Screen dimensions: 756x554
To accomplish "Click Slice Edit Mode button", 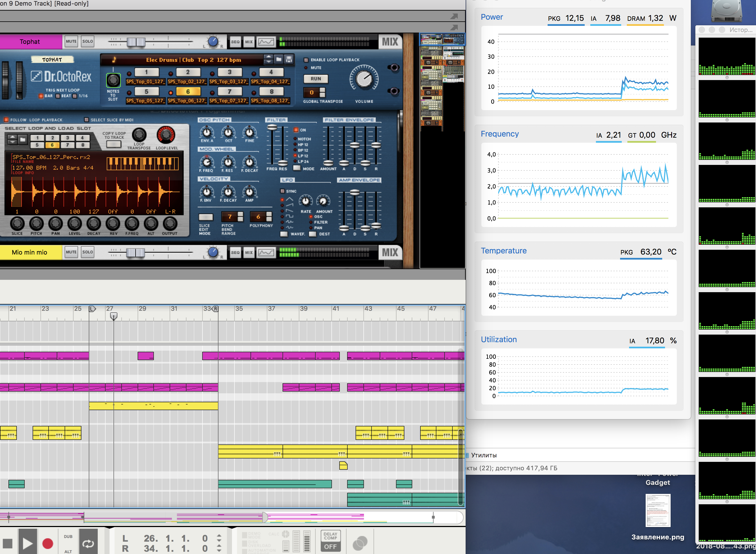I will [206, 217].
